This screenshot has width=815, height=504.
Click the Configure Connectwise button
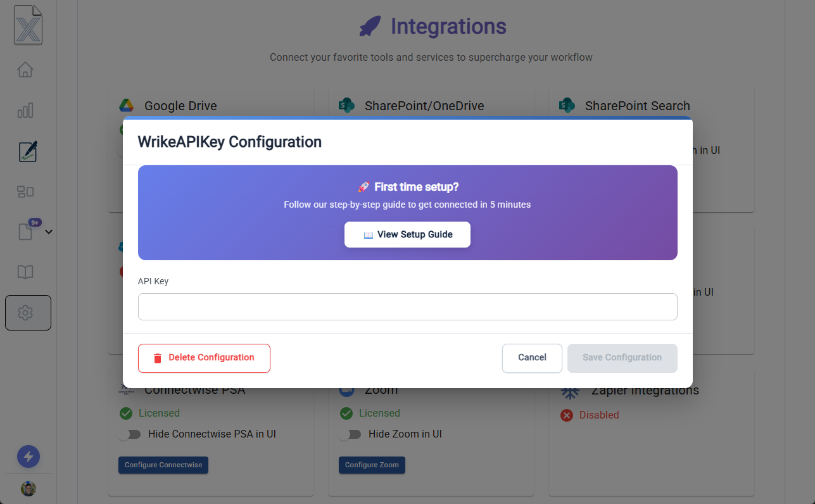(x=163, y=465)
